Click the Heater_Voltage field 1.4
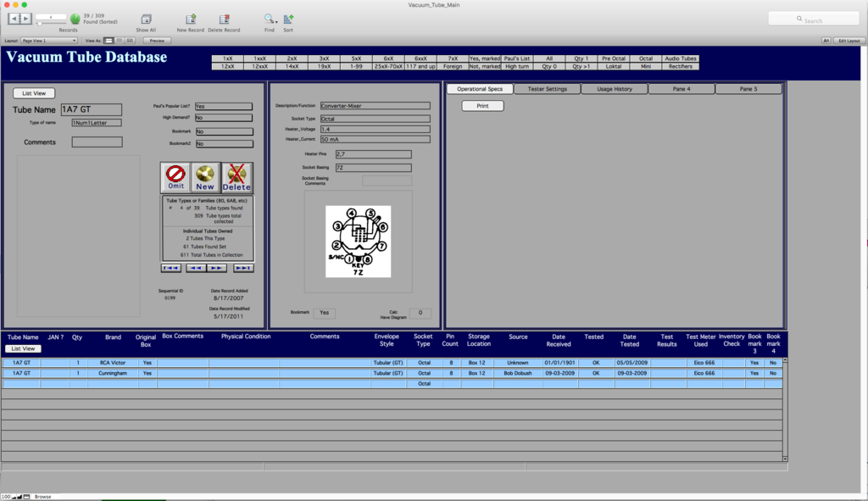 (376, 129)
